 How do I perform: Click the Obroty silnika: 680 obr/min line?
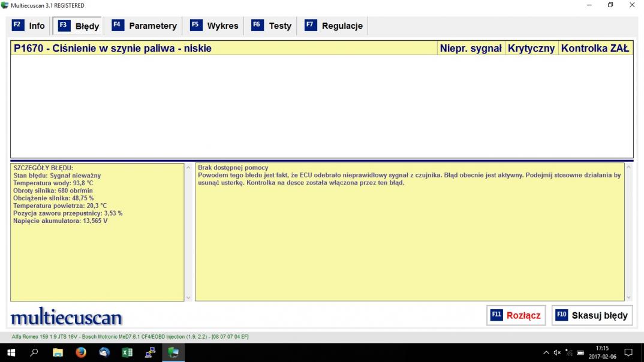53,191
